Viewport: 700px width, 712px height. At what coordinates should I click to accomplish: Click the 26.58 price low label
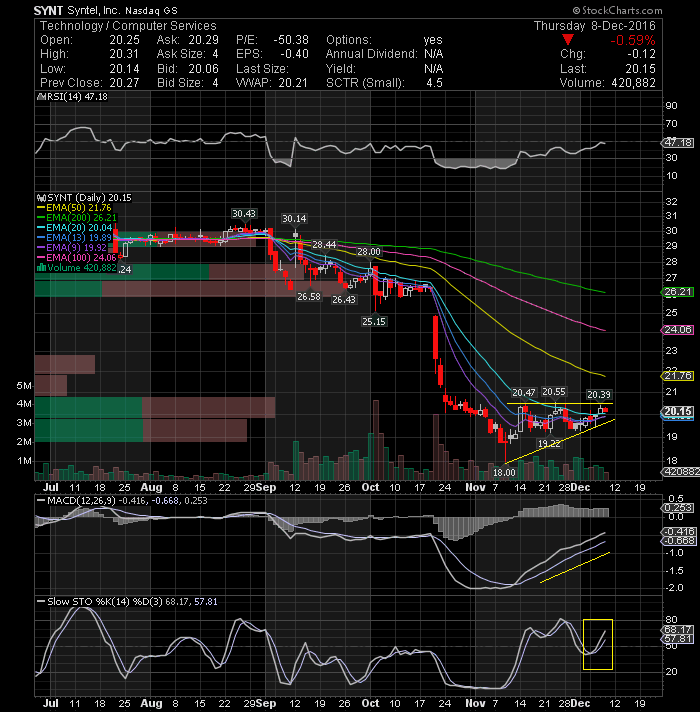click(x=309, y=297)
